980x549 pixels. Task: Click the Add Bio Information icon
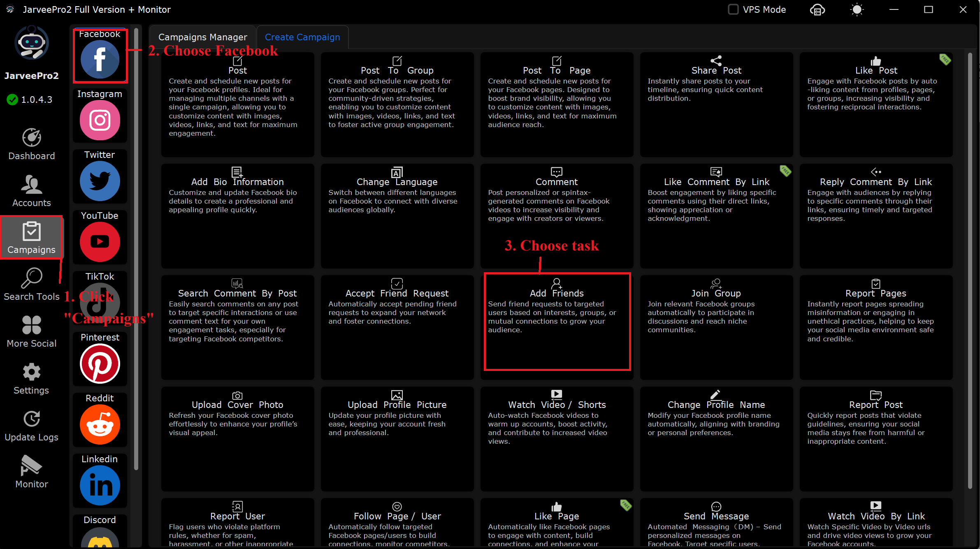tap(237, 171)
